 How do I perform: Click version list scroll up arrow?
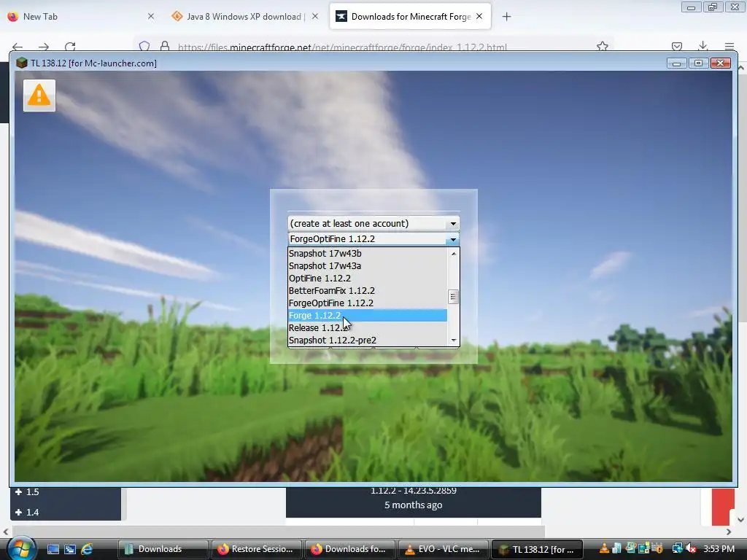(x=454, y=253)
